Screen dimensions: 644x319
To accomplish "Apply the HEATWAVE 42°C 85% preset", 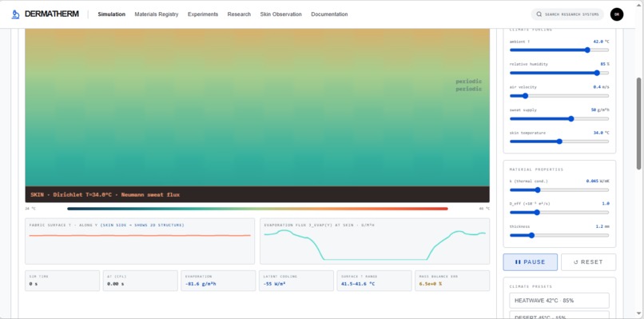I will point(559,301).
